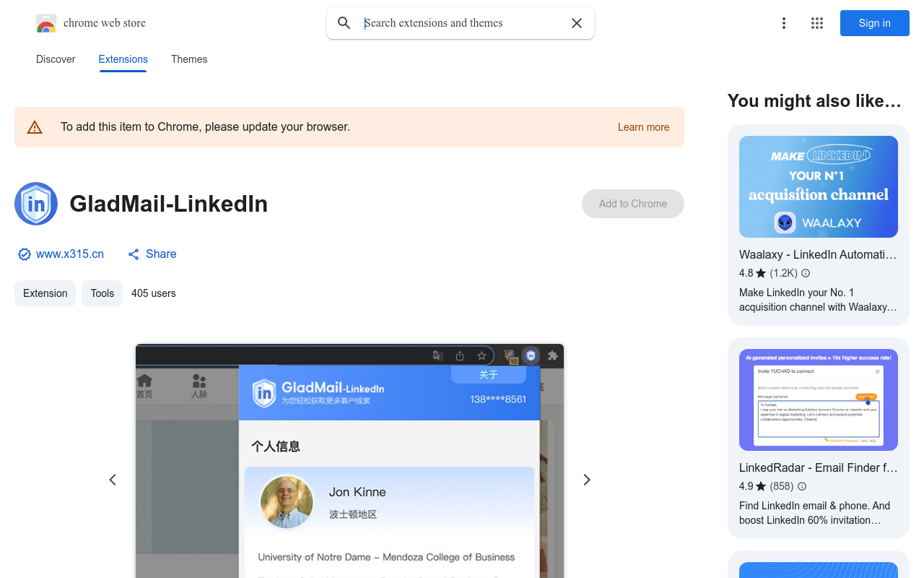Select the Tools category chip

102,293
